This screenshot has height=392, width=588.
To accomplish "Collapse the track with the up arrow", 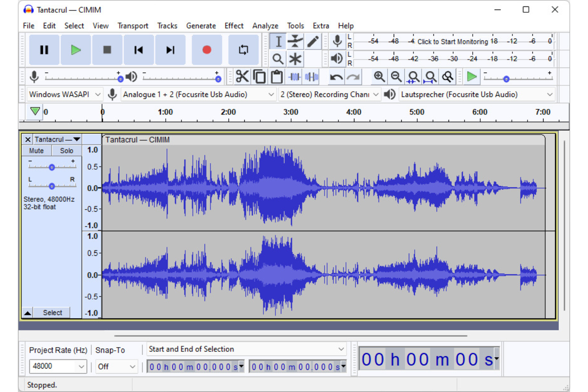I will pos(27,313).
